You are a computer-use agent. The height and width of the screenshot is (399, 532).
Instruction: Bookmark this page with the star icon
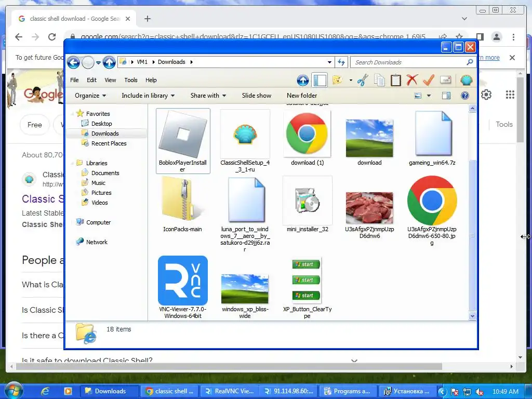[x=459, y=37]
